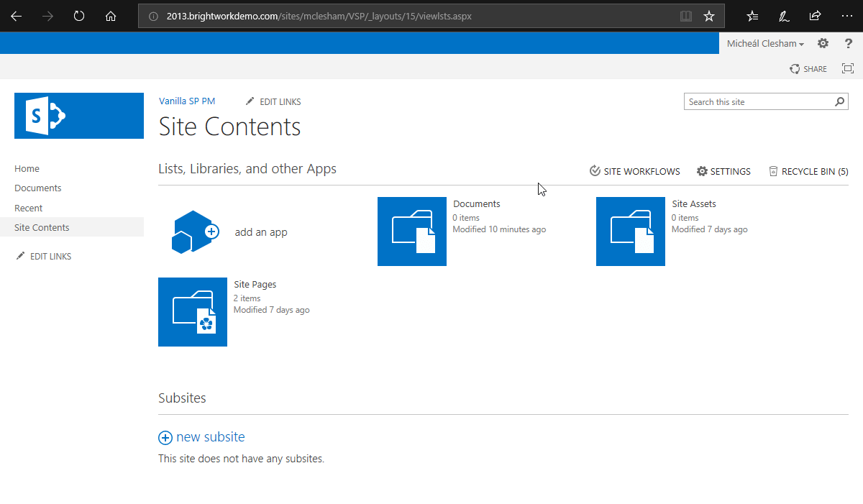The height and width of the screenshot is (504, 863).
Task: Click the add an app hexagon icon
Action: click(192, 232)
